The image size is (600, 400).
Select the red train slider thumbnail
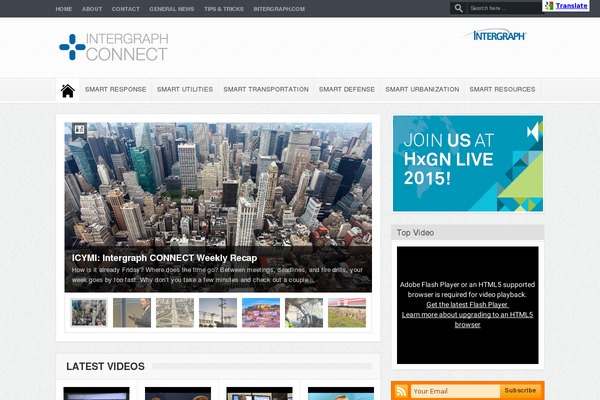pyautogui.click(x=347, y=313)
